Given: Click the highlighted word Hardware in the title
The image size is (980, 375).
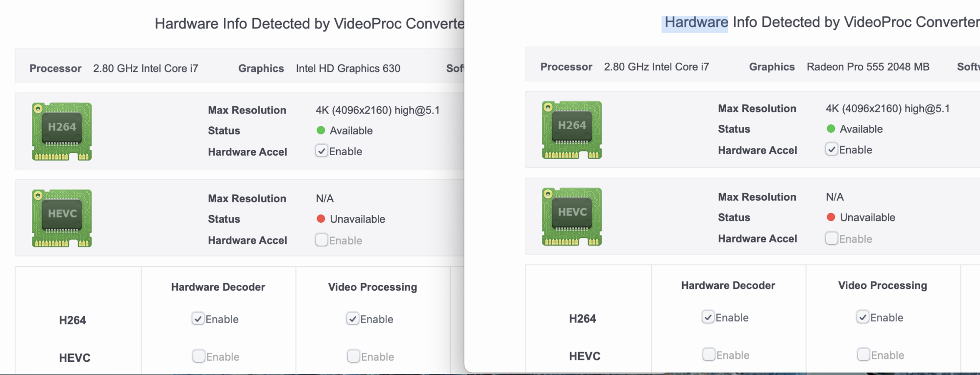Looking at the screenshot, I should (696, 23).
